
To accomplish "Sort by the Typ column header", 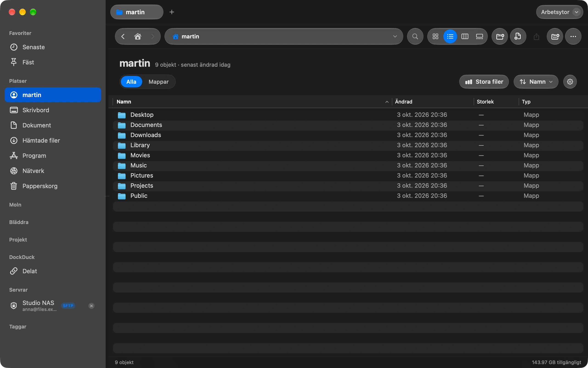I will pos(551,102).
